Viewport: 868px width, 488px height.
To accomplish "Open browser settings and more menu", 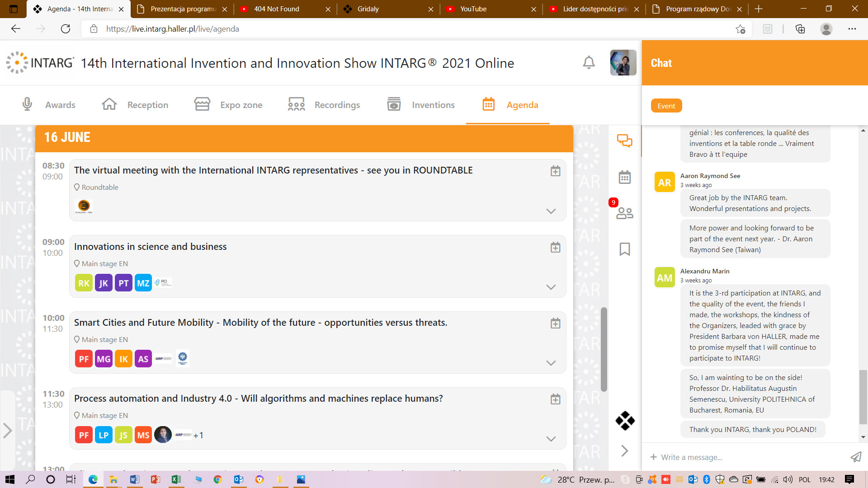I will point(852,29).
